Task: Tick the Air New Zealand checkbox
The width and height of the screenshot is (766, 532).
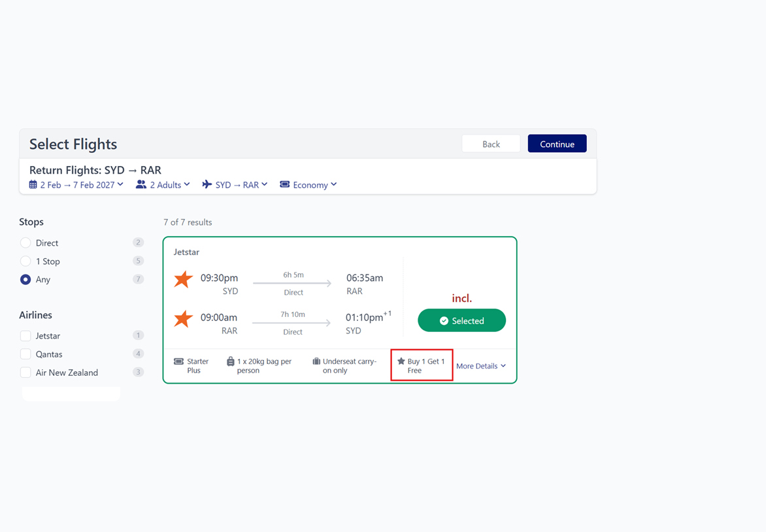Action: tap(25, 373)
